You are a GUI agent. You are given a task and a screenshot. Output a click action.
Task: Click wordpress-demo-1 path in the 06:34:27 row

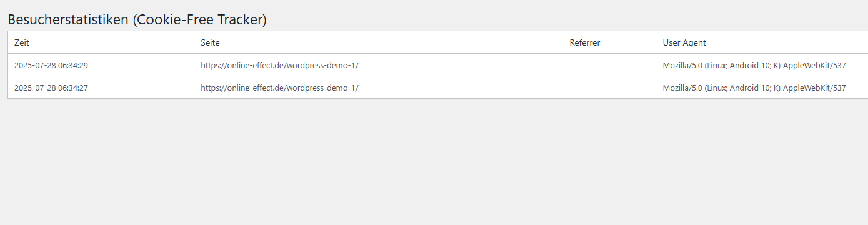pos(321,87)
